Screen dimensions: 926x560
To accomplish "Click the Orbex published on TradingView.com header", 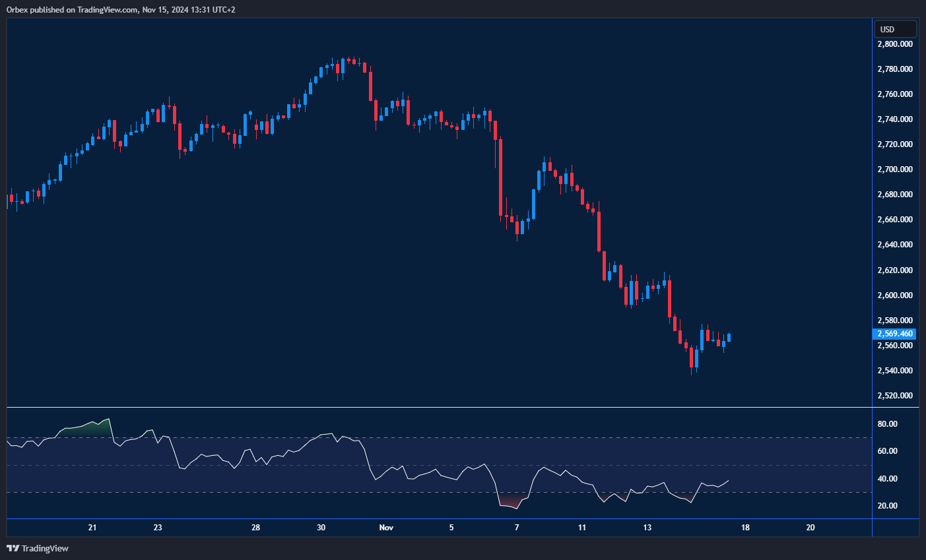I will click(x=121, y=9).
